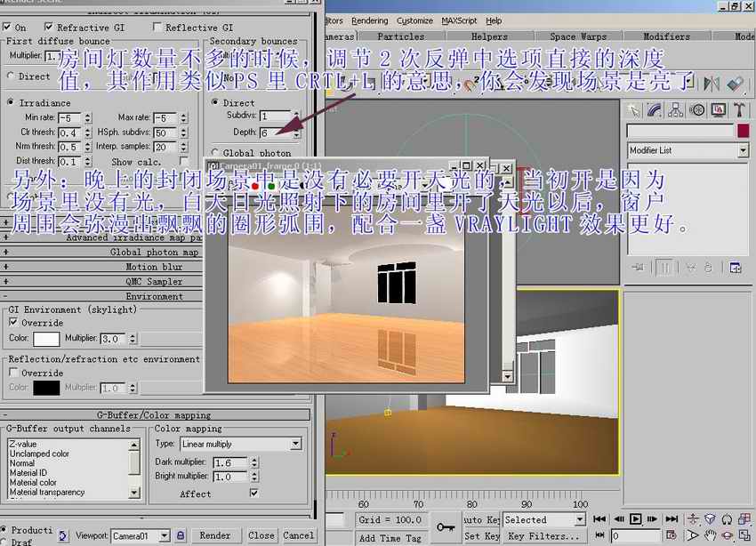756x546 pixels.
Task: Open the Hierarchy command panel tab
Action: click(676, 110)
